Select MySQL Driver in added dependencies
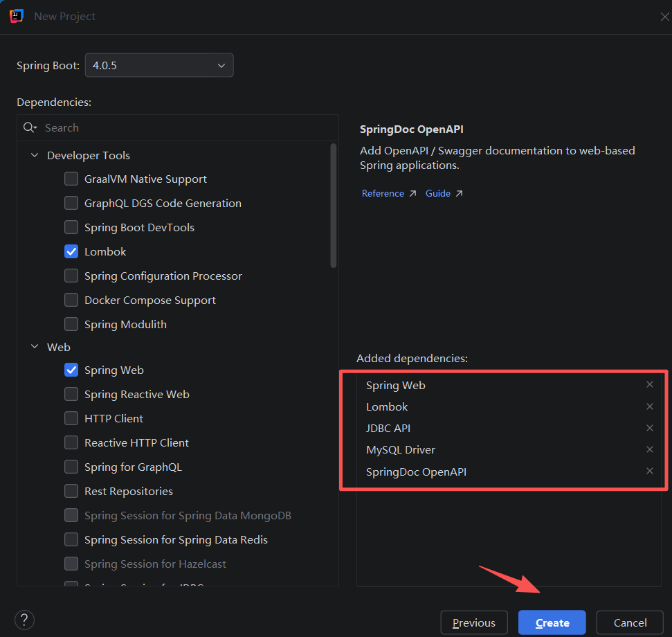 pos(400,449)
